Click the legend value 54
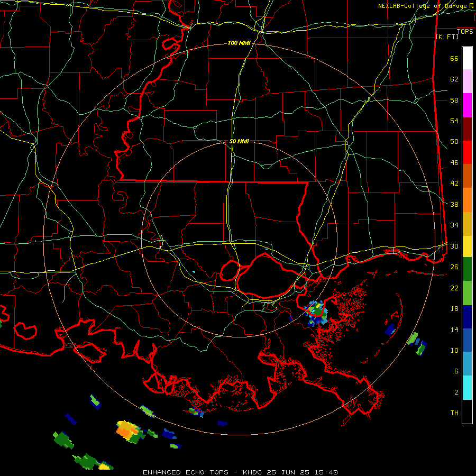 pyautogui.click(x=454, y=121)
